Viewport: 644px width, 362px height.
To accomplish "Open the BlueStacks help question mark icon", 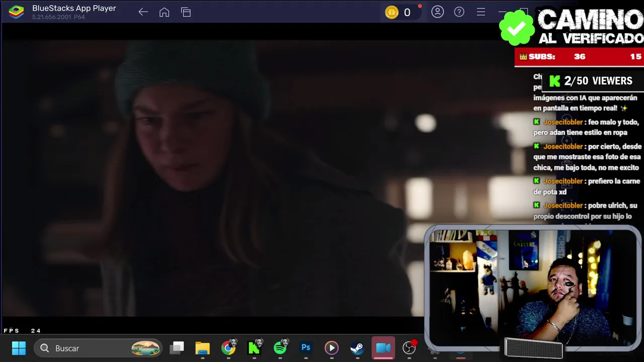I will [x=459, y=12].
